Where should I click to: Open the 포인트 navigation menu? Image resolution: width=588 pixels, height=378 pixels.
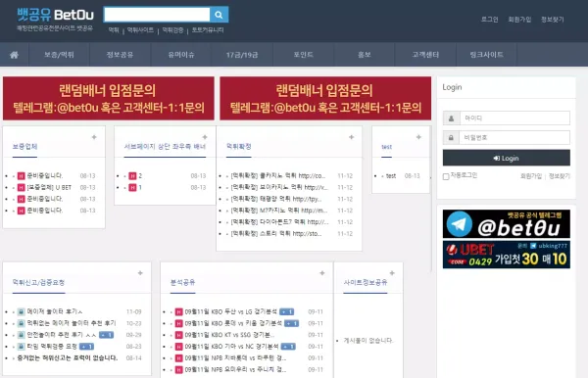click(304, 55)
